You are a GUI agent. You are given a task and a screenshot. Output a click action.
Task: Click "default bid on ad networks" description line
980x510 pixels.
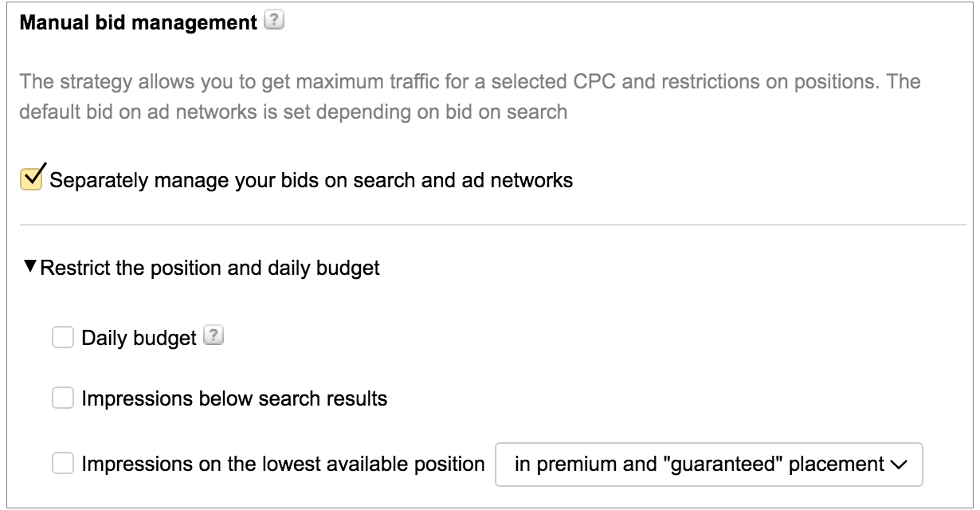[292, 112]
